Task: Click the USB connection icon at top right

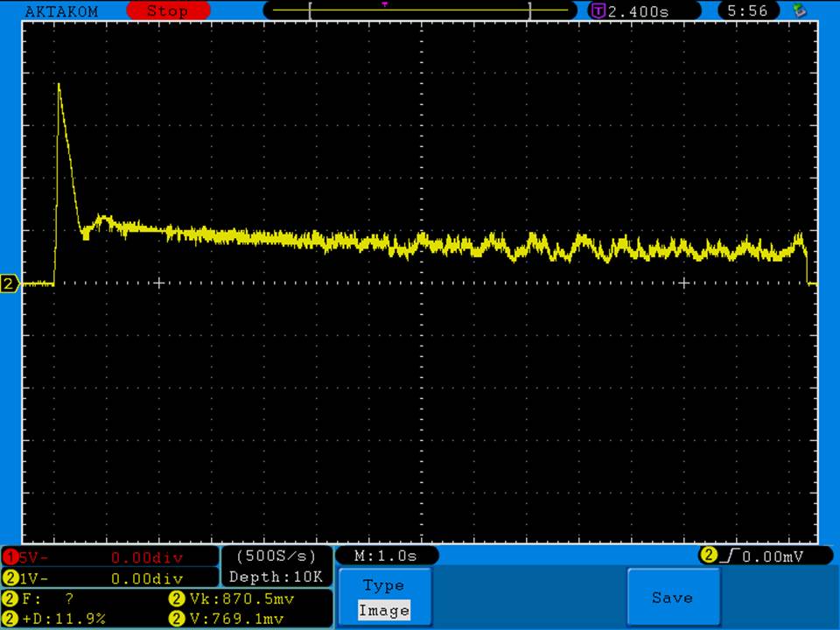Action: 798,11
